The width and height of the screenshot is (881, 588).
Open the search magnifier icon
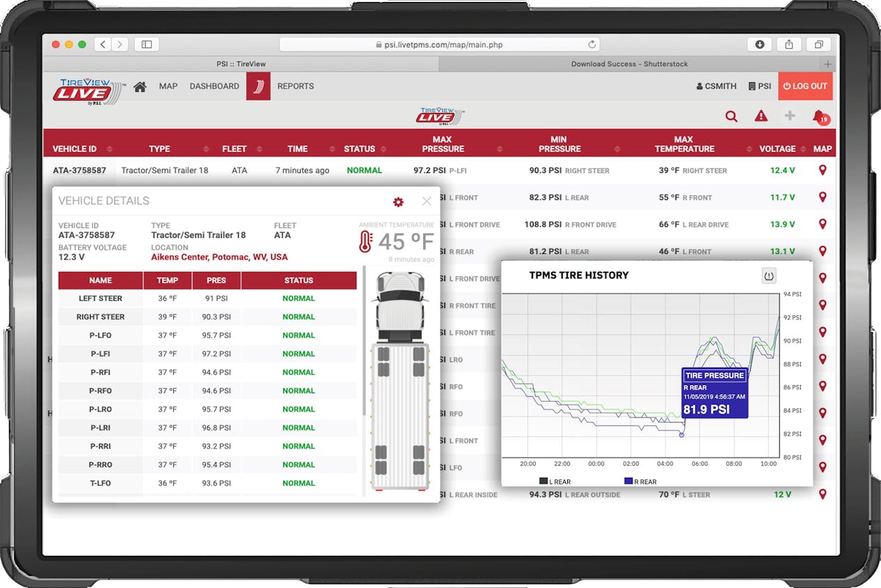coord(731,117)
